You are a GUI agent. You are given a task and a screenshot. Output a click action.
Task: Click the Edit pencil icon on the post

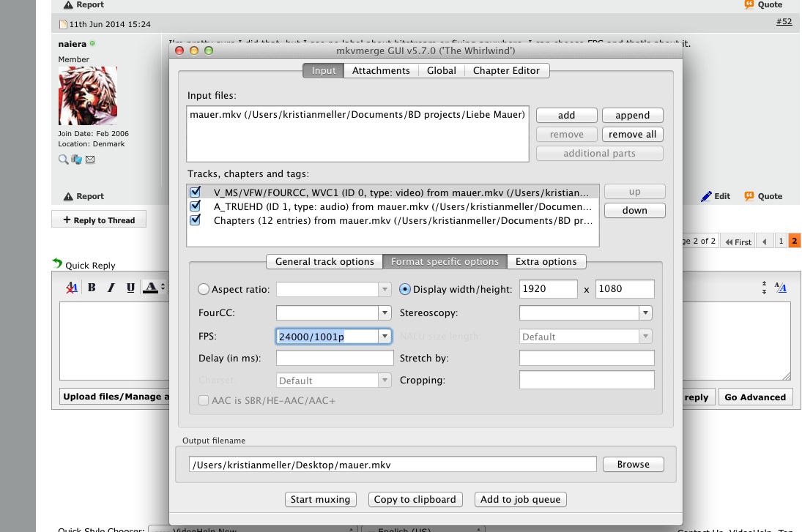[x=706, y=196]
